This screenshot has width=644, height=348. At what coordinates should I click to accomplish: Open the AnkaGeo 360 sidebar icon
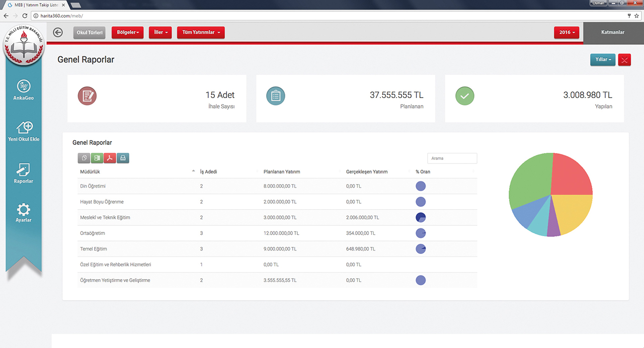pyautogui.click(x=24, y=86)
